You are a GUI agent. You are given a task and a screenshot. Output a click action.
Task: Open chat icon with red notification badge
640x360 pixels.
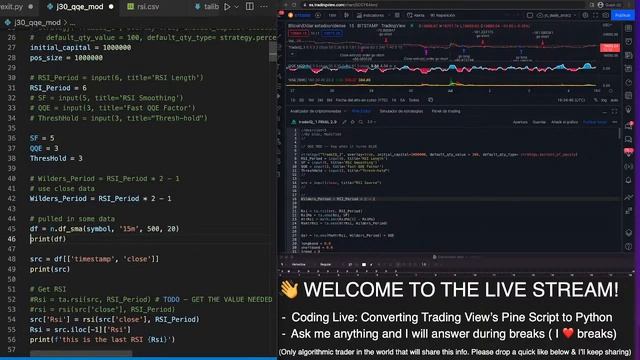[x=629, y=125]
